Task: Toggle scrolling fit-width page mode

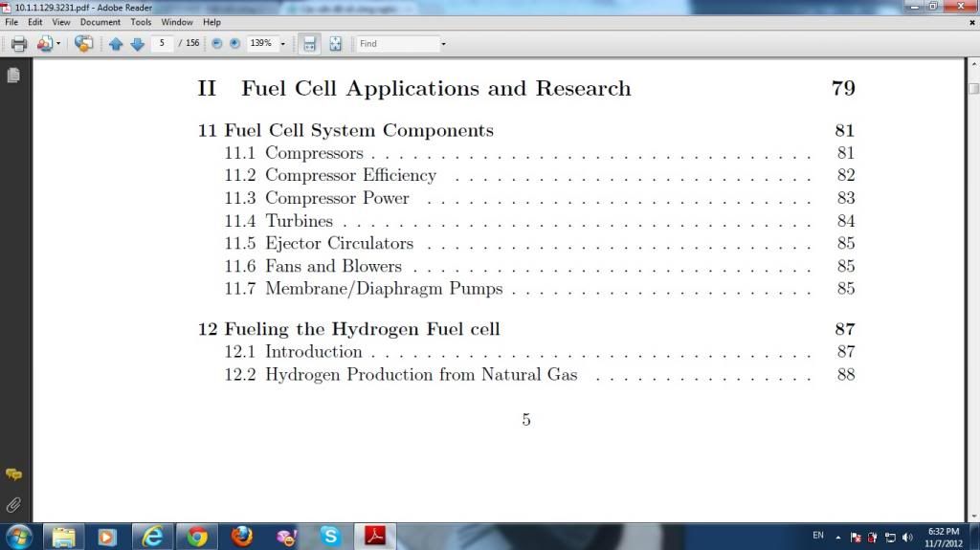Action: 309,44
